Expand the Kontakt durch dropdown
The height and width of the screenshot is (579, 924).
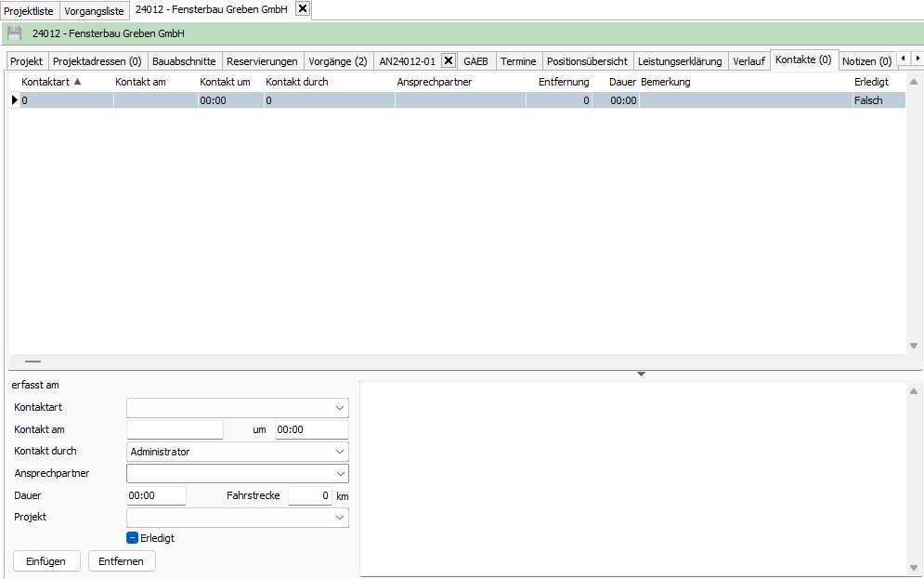click(339, 452)
